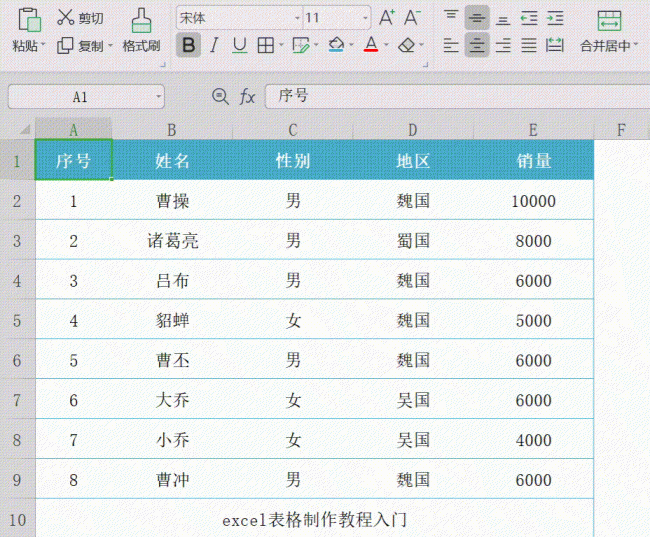Click the cell containing 蜀国

click(x=413, y=241)
